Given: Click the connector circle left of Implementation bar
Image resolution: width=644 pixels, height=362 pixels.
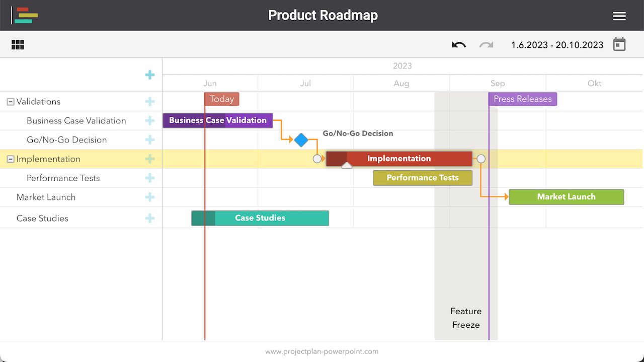Looking at the screenshot, I should point(317,159).
